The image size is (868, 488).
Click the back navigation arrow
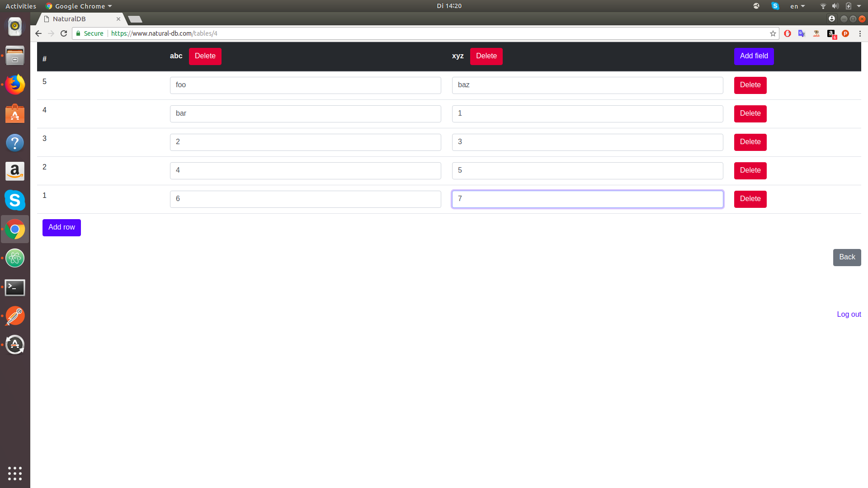coord(38,33)
